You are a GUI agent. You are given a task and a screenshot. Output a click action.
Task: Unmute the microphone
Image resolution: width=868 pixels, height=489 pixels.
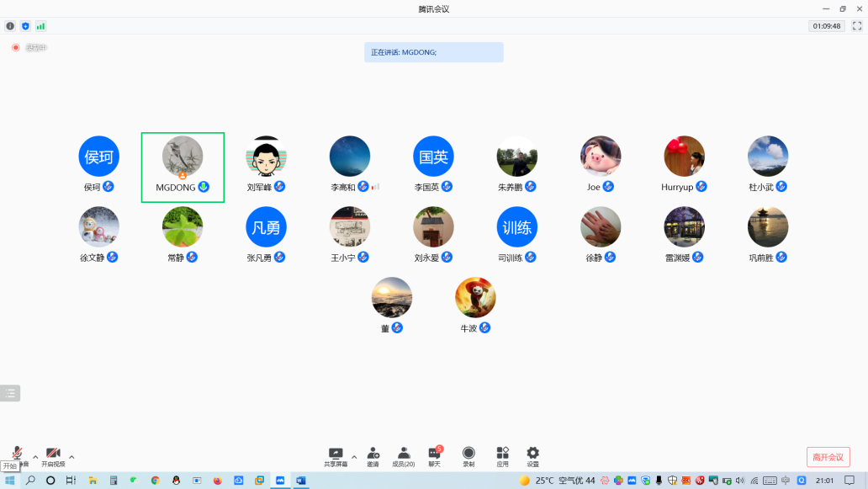pyautogui.click(x=17, y=454)
